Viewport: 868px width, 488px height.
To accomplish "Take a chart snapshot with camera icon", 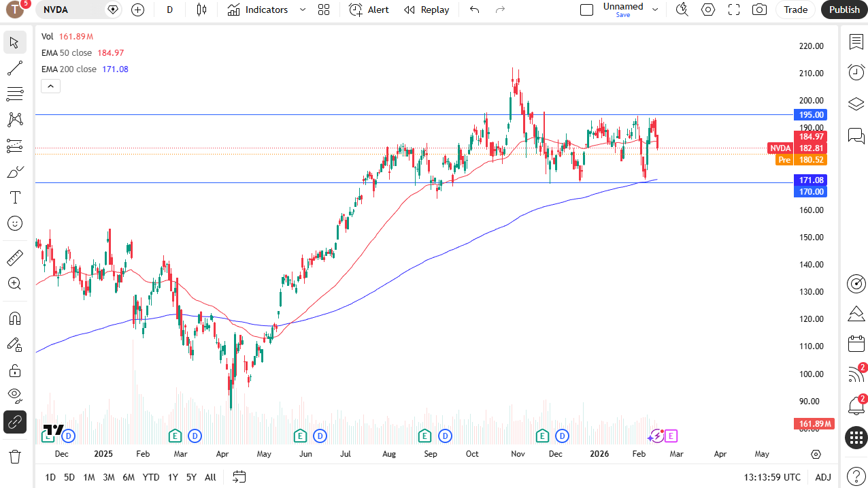I will 760,10.
